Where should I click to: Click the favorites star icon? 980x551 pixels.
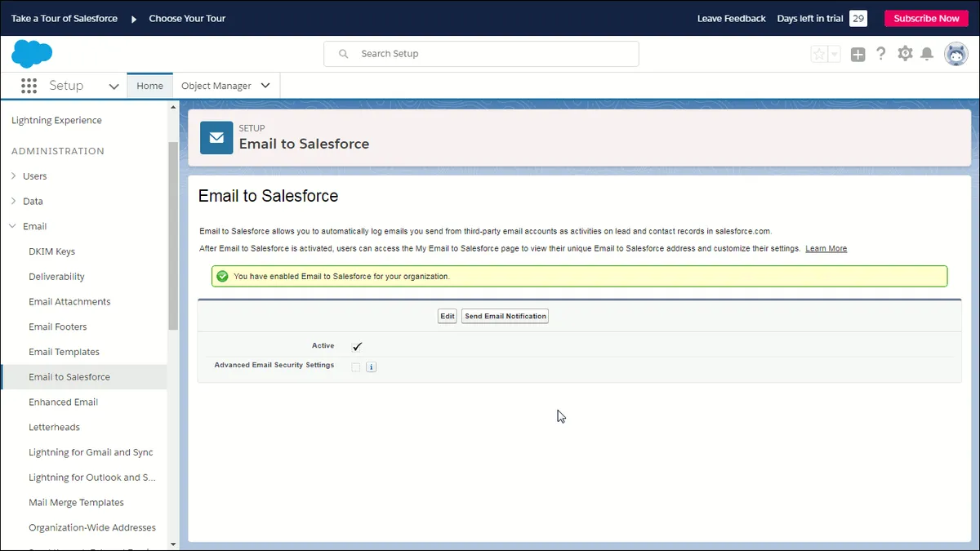[818, 54]
